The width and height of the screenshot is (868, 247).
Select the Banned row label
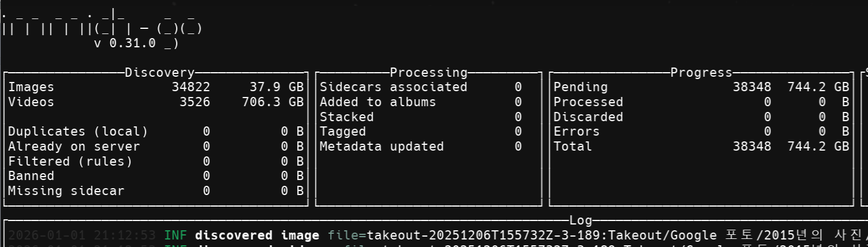pos(31,176)
